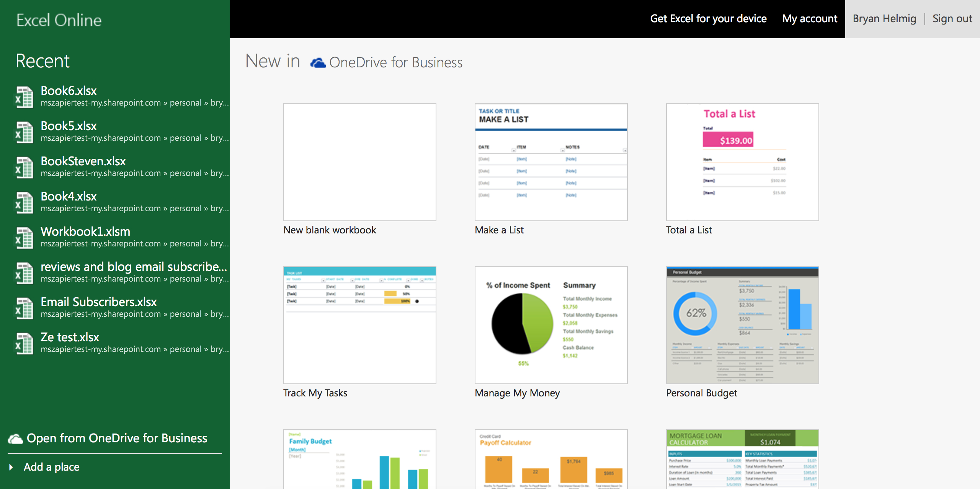Open the Manage My Money template

pos(550,325)
